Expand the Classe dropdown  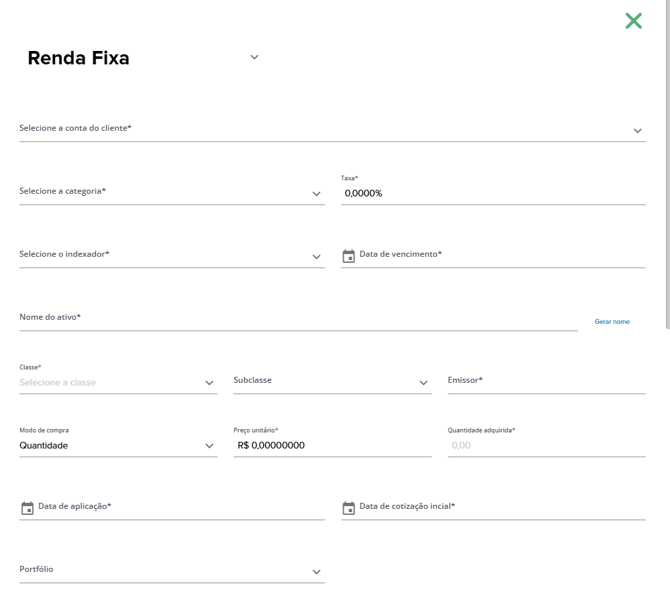(x=118, y=382)
